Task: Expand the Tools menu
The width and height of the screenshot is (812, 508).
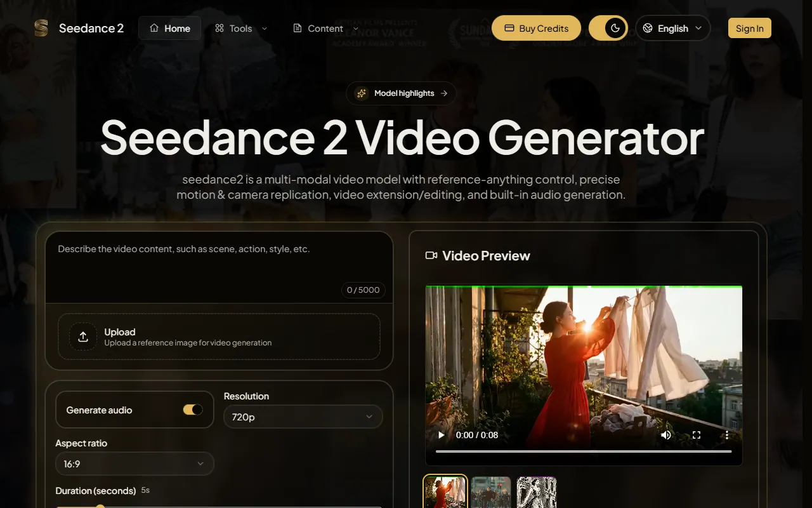Action: (x=241, y=28)
